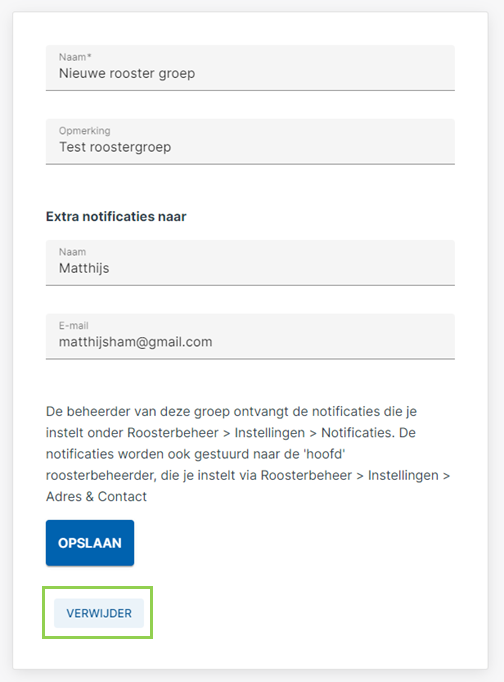Place cursor in the text "Nieuwe rooster groep"
The width and height of the screenshot is (504, 682).
(127, 73)
